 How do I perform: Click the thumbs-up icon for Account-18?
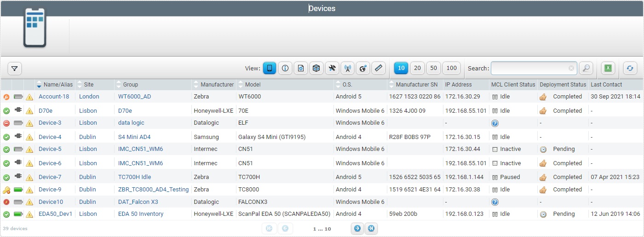point(543,97)
